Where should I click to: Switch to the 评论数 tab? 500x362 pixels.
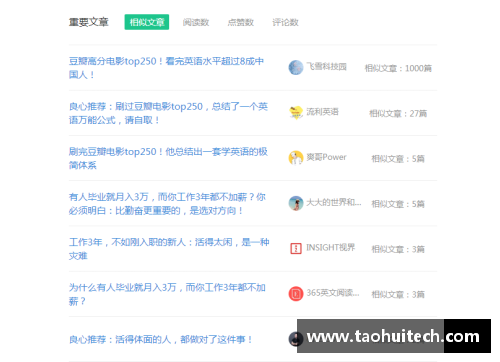[x=285, y=22]
